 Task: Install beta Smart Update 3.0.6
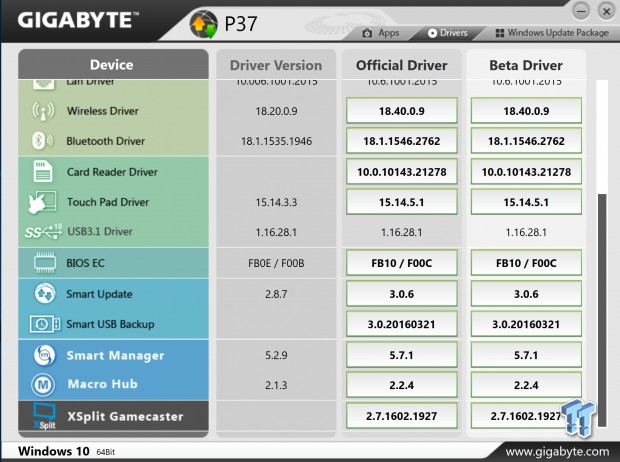(x=526, y=294)
